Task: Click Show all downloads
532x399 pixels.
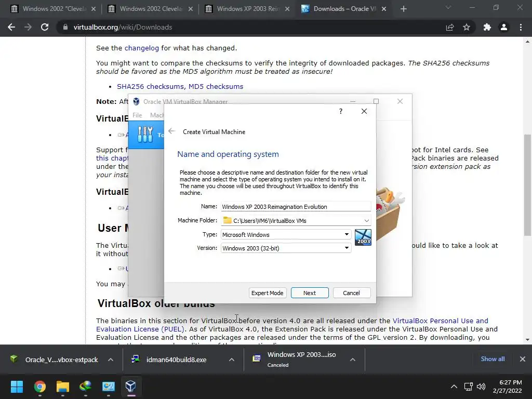Action: click(493, 359)
